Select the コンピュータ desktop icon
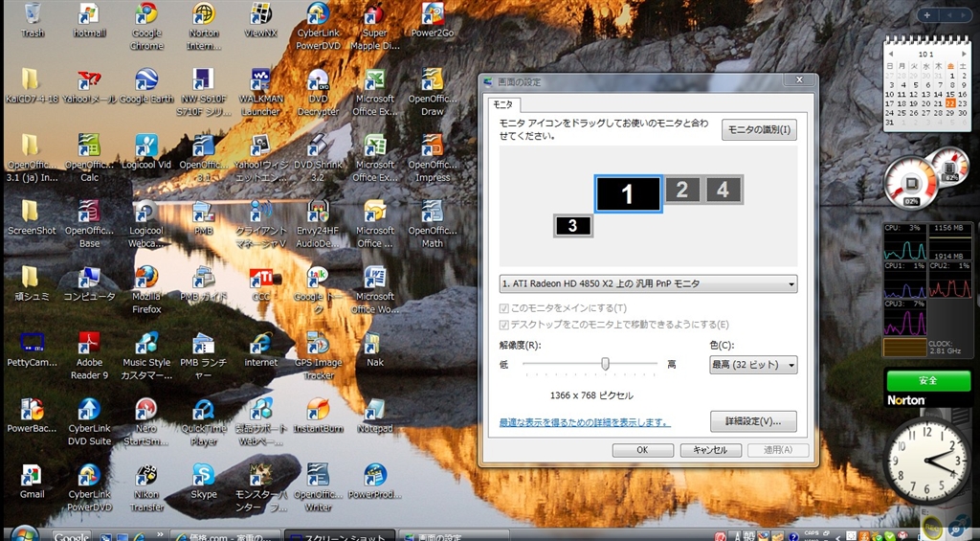The image size is (980, 541). point(89,283)
